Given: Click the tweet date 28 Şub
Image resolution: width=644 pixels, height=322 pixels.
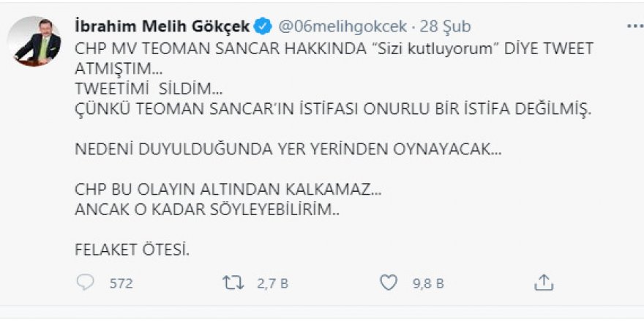Looking at the screenshot, I should (x=443, y=27).
